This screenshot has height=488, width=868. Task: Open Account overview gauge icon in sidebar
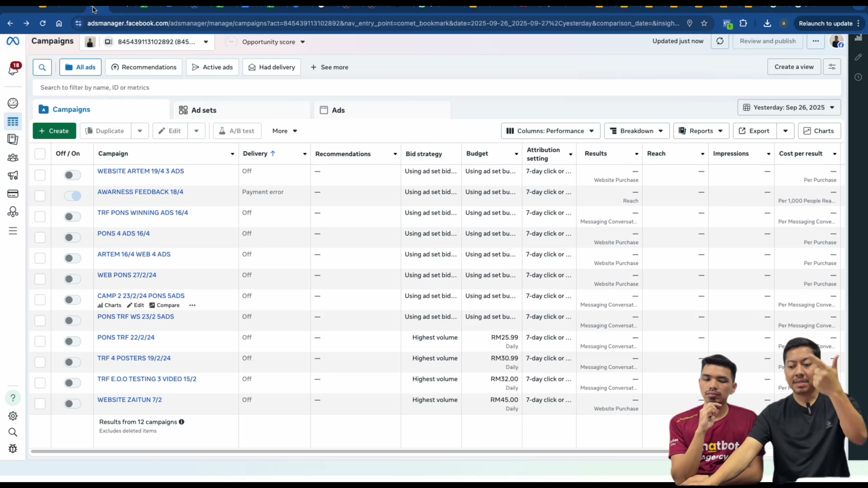pyautogui.click(x=13, y=103)
